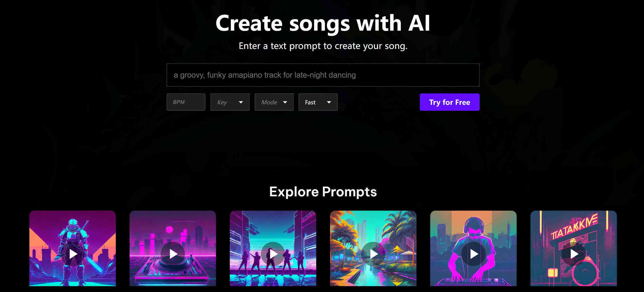Screen dimensions: 644x292
Task: Click the play button on cyberpunk soldier thumbnail
Action: [73, 254]
